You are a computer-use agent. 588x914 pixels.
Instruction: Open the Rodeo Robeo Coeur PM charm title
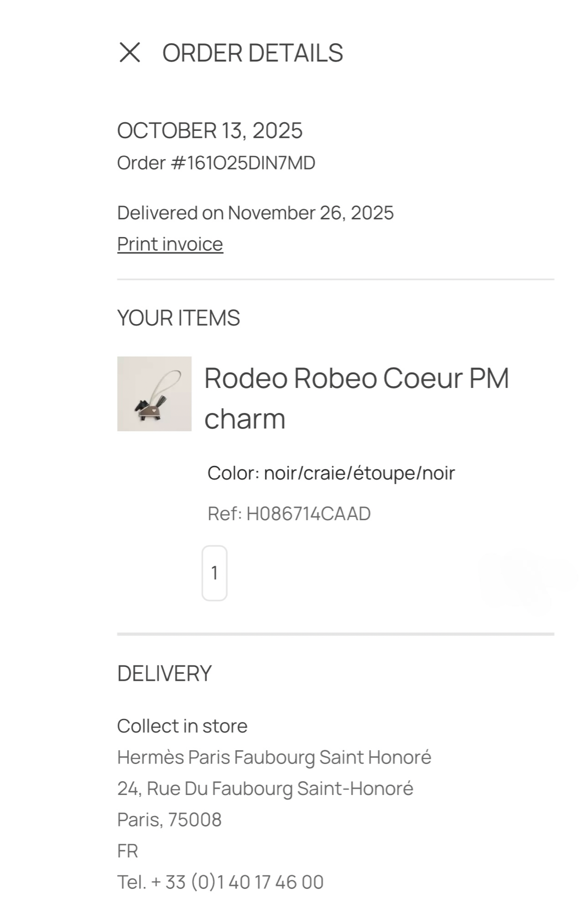(356, 398)
